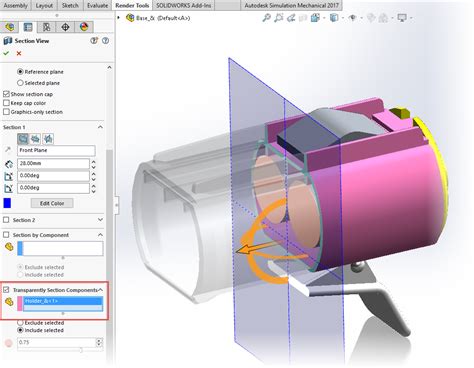This screenshot has width=474, height=368.
Task: Click the Base assembly icon in breadcrumb
Action: point(130,18)
